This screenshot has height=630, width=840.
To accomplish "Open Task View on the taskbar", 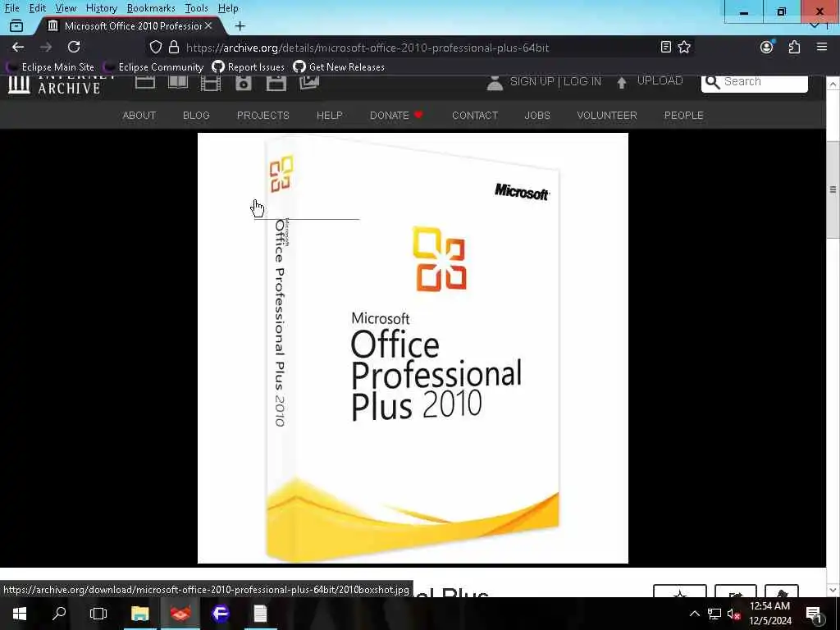I will coord(98,614).
